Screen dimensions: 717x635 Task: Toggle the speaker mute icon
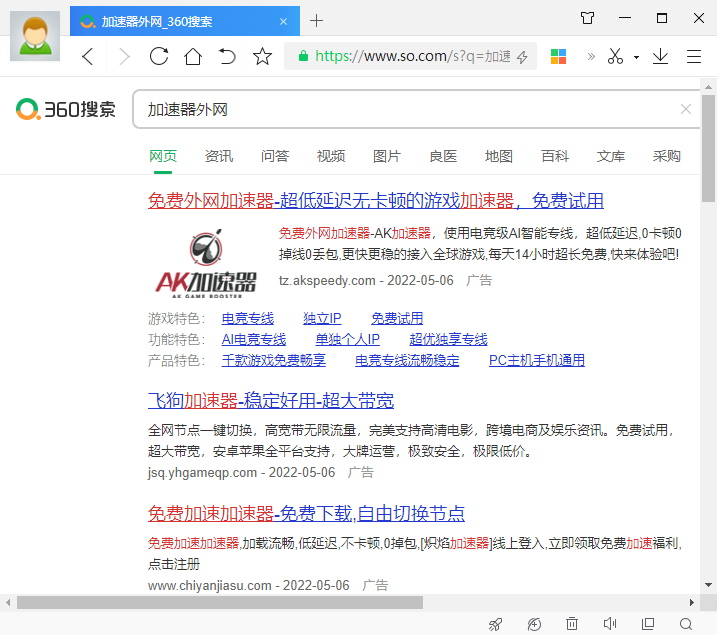[x=610, y=624]
